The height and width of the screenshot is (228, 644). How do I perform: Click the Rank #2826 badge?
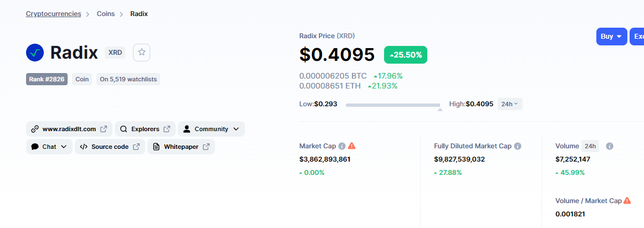[x=47, y=79]
